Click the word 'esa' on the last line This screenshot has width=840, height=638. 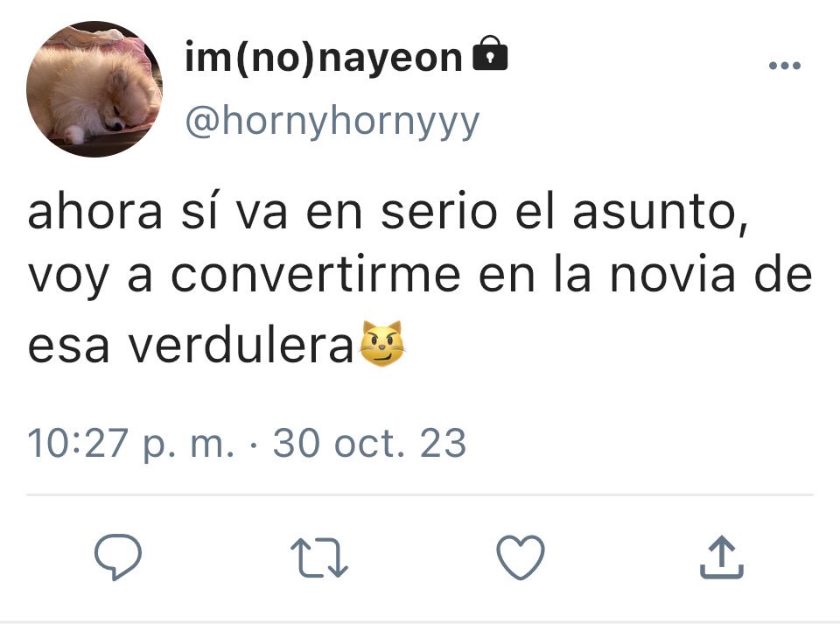click(x=68, y=347)
